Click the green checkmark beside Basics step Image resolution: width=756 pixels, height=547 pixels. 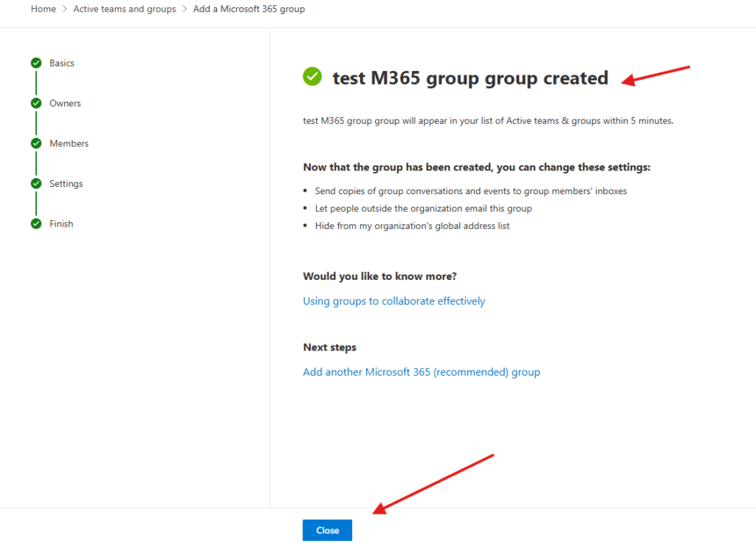(36, 63)
